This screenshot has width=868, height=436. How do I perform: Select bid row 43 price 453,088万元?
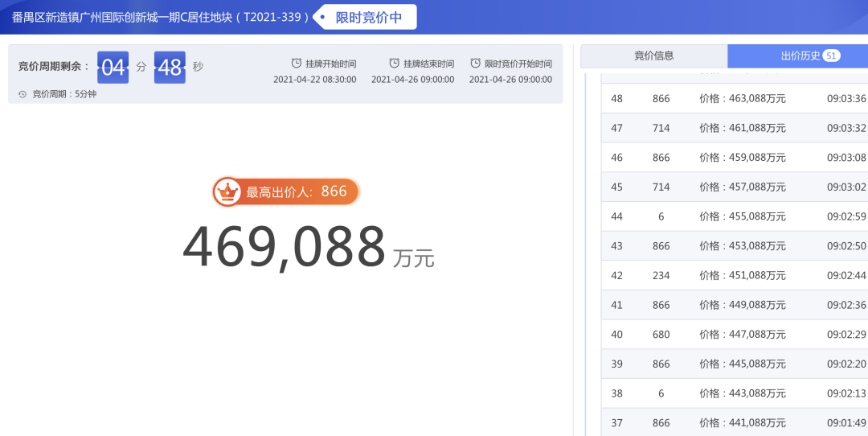(735, 246)
